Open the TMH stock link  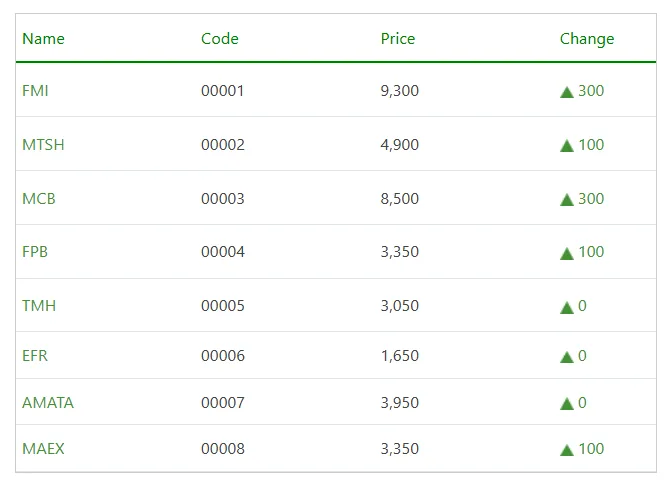pyautogui.click(x=39, y=306)
